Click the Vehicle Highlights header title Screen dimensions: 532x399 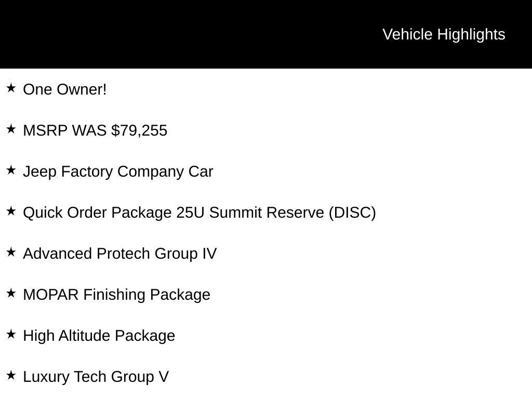[444, 34]
